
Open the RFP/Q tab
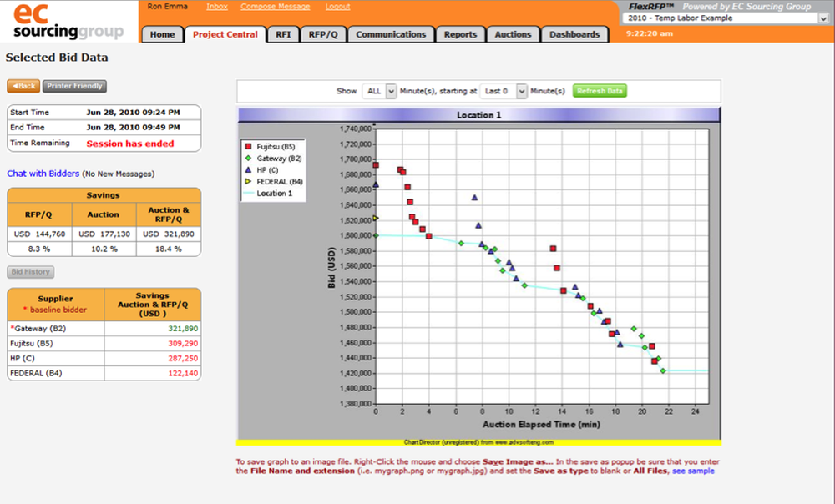point(323,34)
